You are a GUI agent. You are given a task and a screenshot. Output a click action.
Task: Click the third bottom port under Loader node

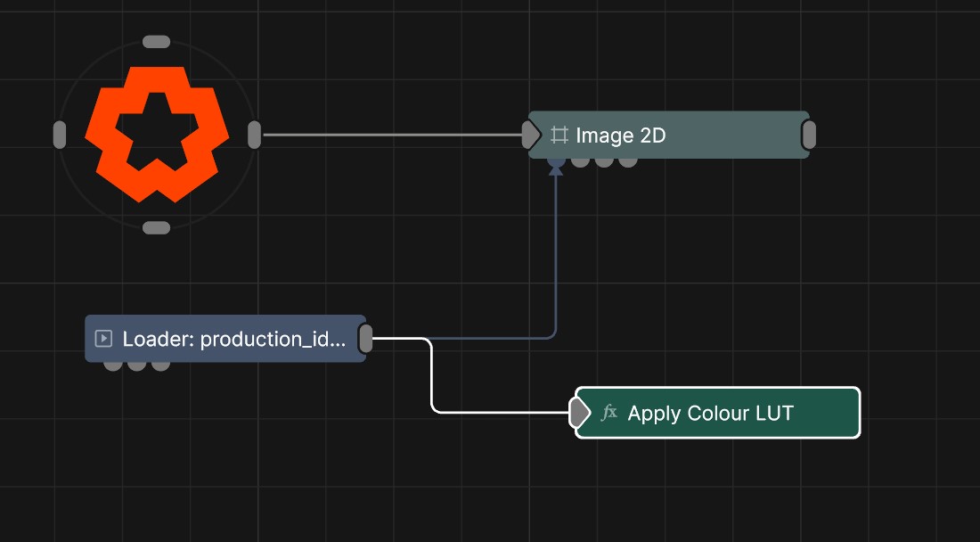(160, 365)
